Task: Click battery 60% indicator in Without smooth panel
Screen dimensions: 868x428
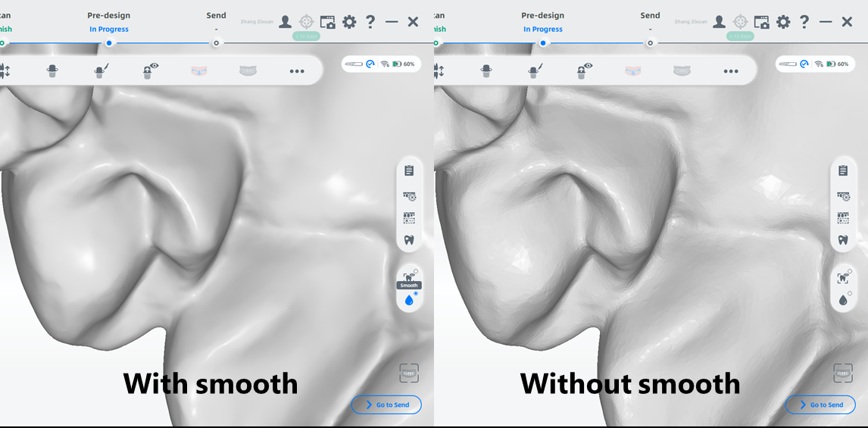Action: click(837, 64)
